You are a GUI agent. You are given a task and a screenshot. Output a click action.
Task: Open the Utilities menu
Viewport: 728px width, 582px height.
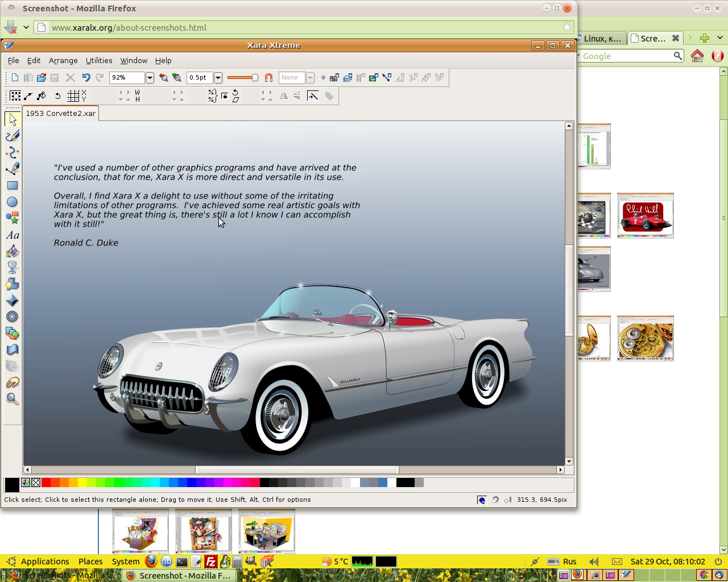click(x=99, y=60)
